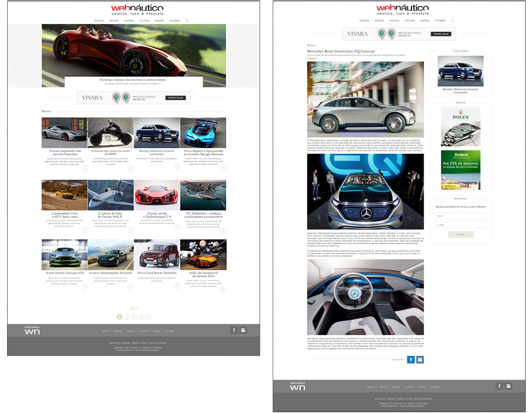The image size is (532, 413).
Task: Click the Europcar discount advertisement
Action: [461, 170]
